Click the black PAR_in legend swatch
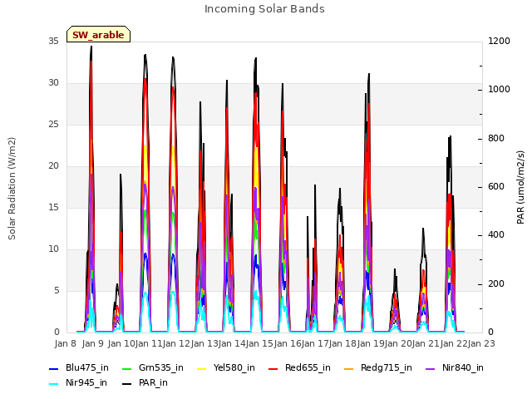Viewport: 532px width, 399px height. pyautogui.click(x=126, y=384)
